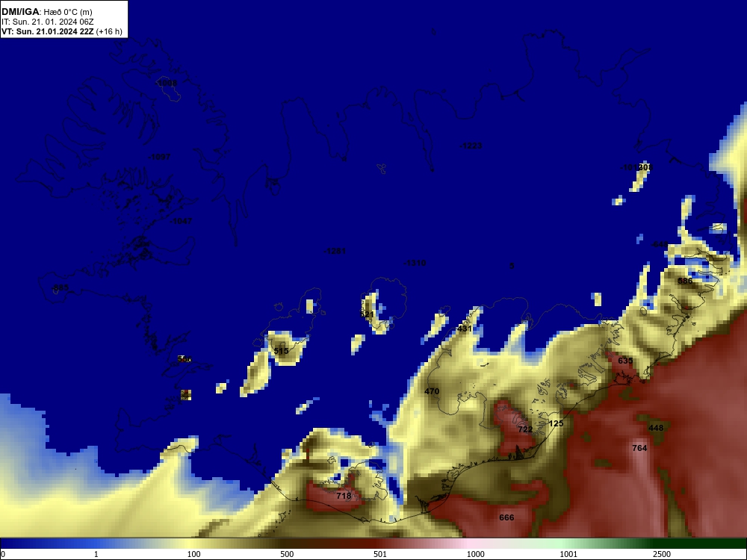Click the map value '-1310'
The image size is (747, 560).
(x=415, y=263)
